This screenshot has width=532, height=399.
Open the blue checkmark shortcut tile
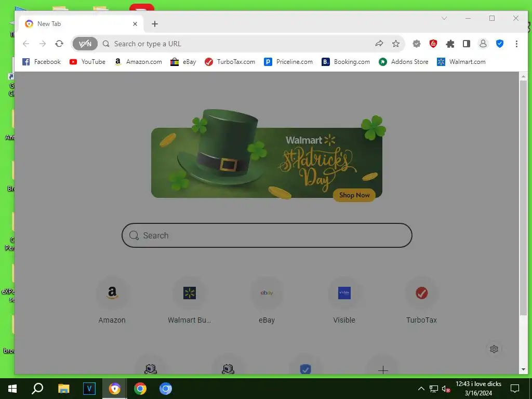point(305,368)
